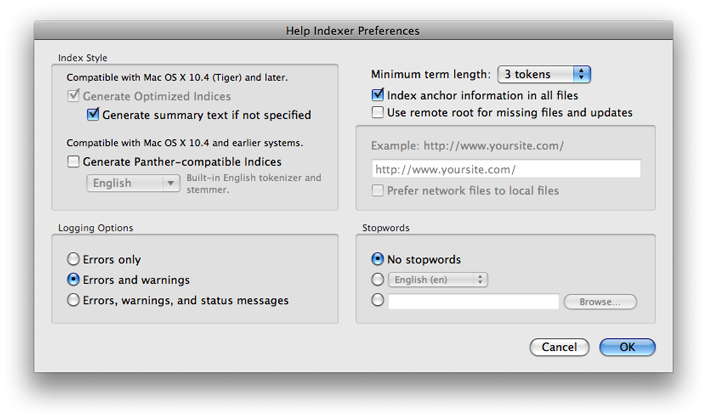Viewport: 707px width, 419px height.
Task: Click the Example: http://www.yoursite.com/ label
Action: [467, 146]
